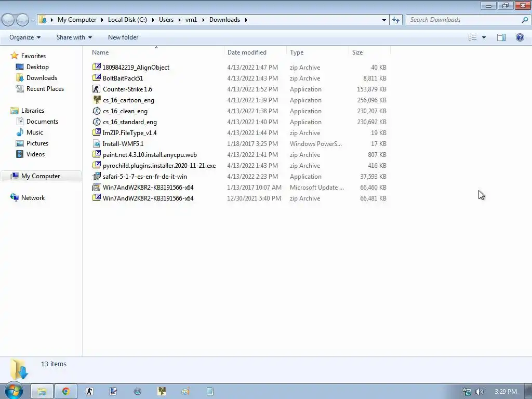
Task: Click the Back navigation button
Action: (x=8, y=20)
